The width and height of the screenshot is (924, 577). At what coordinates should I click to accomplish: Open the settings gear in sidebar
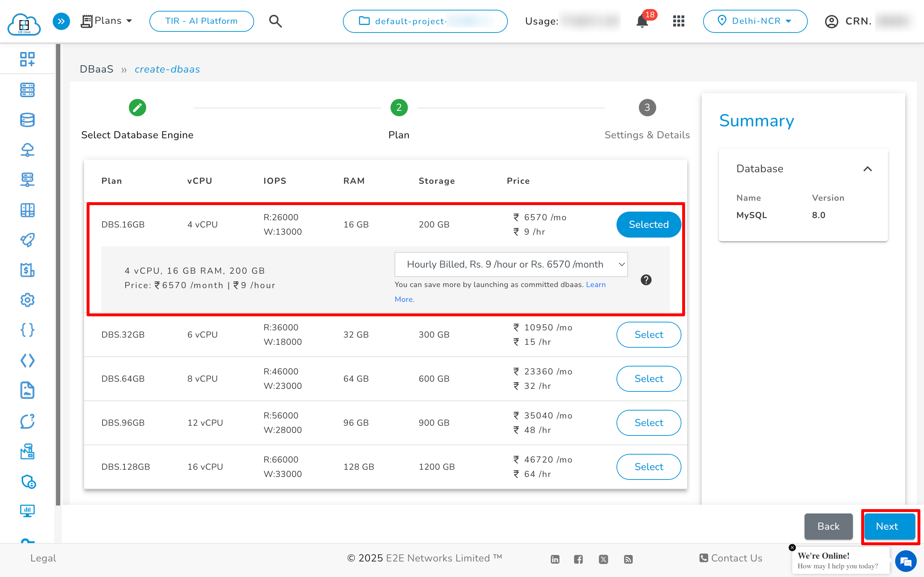27,300
